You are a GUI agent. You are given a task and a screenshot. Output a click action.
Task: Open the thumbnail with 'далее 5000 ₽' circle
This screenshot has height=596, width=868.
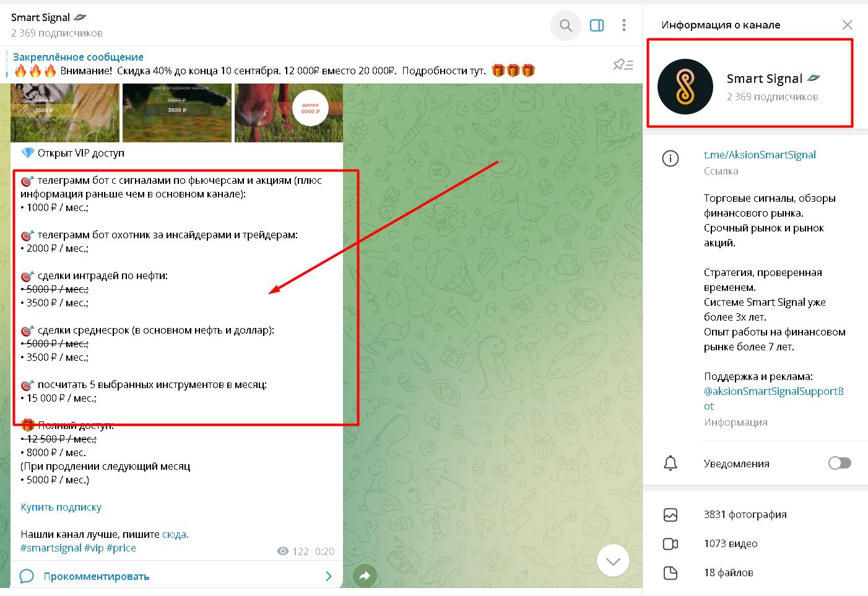[289, 113]
